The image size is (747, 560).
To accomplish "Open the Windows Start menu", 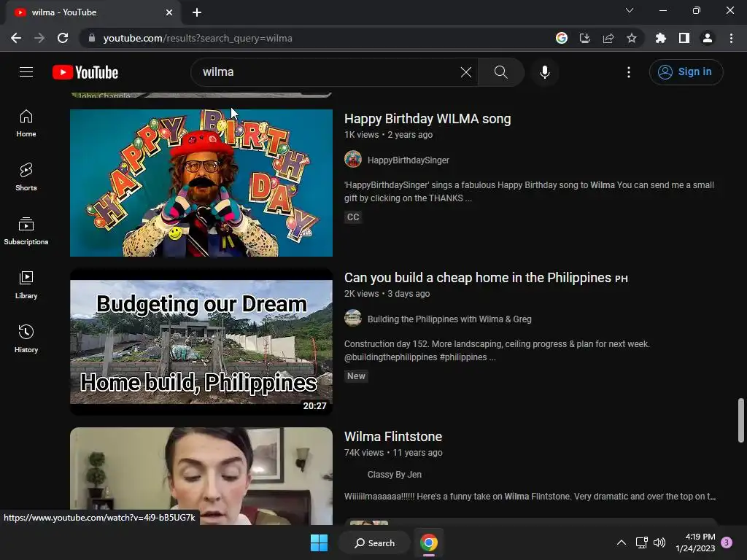I will (319, 542).
